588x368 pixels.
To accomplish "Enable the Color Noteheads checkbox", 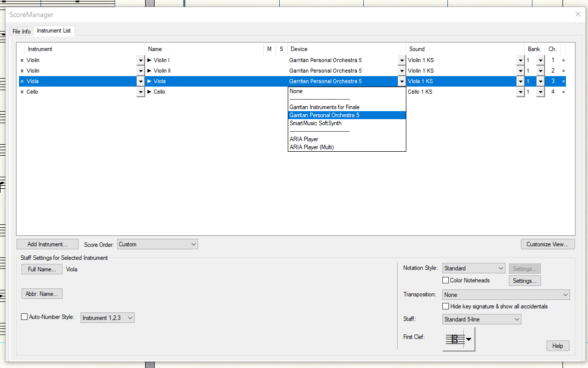I will [446, 280].
